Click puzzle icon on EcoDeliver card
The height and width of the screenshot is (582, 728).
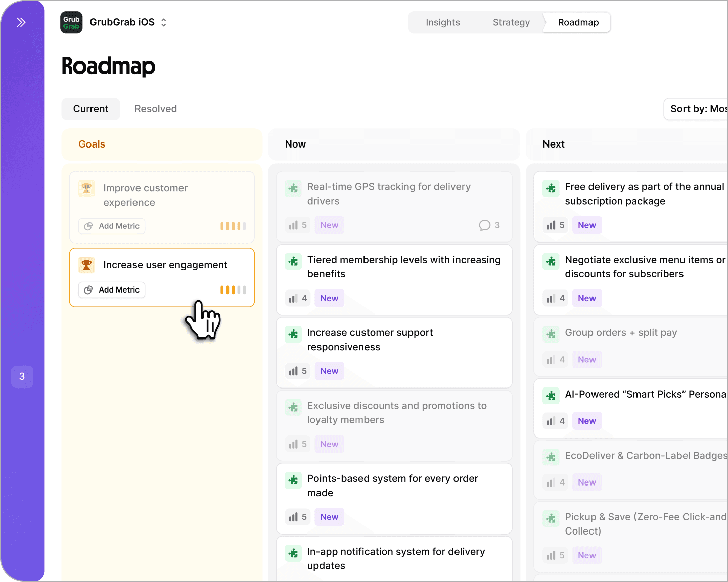tap(551, 457)
